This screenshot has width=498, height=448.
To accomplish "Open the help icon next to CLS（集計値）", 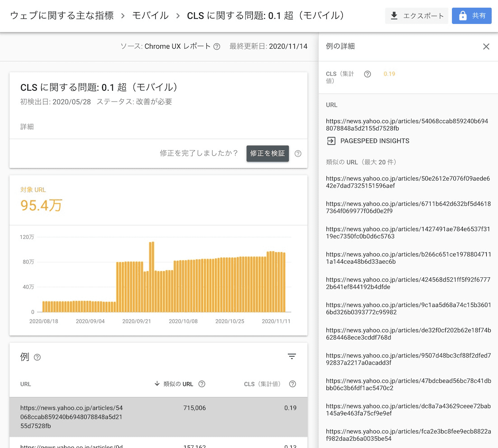I will point(367,74).
